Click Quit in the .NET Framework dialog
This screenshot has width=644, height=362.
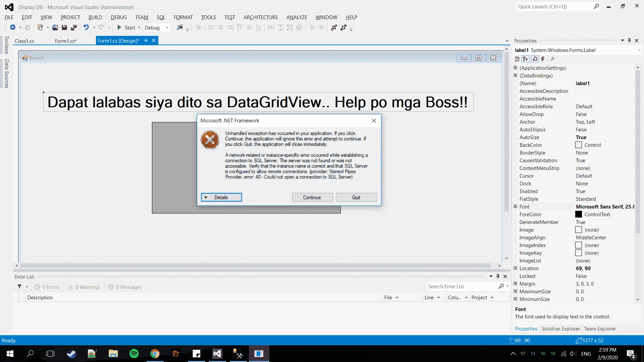point(357,197)
